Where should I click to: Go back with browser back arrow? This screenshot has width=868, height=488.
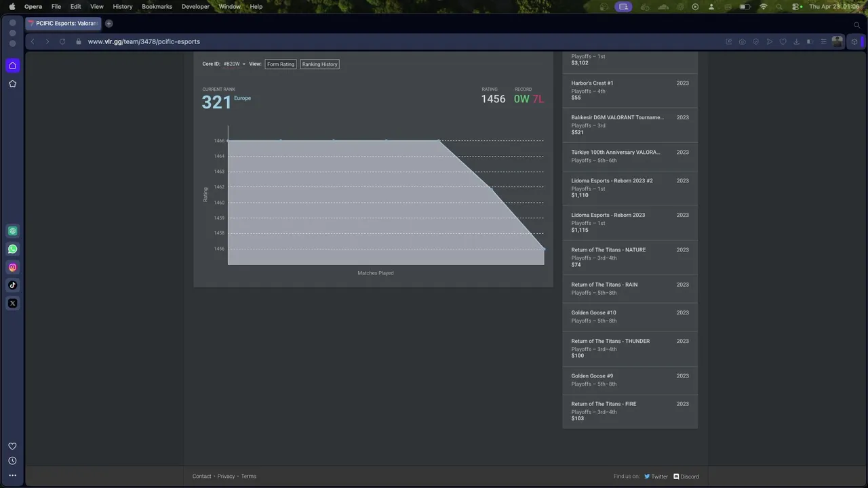(33, 41)
